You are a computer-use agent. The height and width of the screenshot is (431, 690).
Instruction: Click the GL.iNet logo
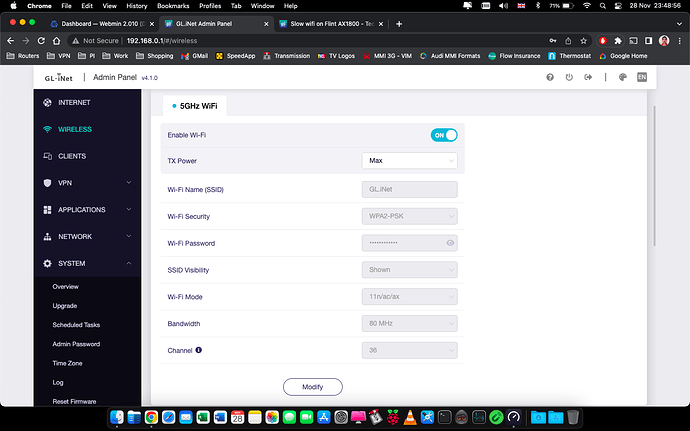tap(59, 77)
